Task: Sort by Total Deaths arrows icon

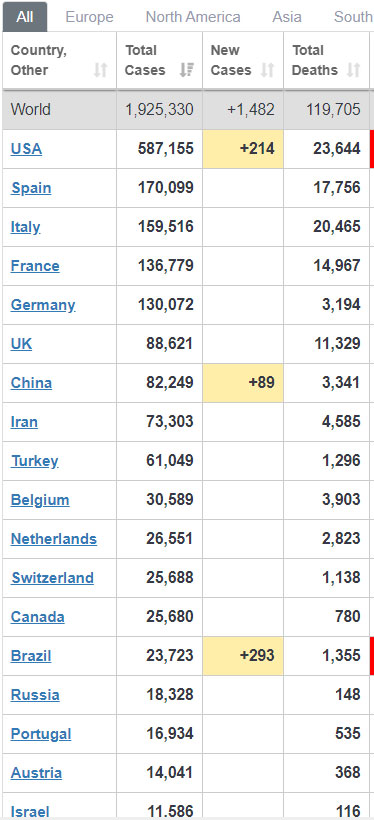Action: tap(354, 70)
